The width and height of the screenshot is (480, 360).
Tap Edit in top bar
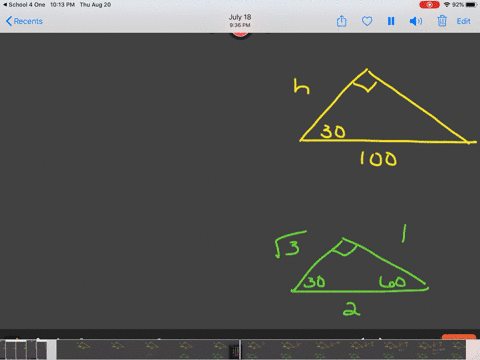(463, 21)
